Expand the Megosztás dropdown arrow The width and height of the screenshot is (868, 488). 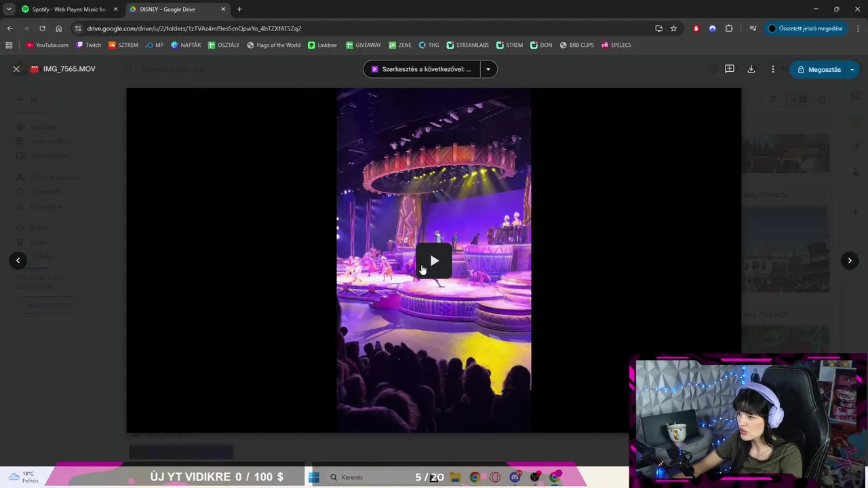pos(852,69)
